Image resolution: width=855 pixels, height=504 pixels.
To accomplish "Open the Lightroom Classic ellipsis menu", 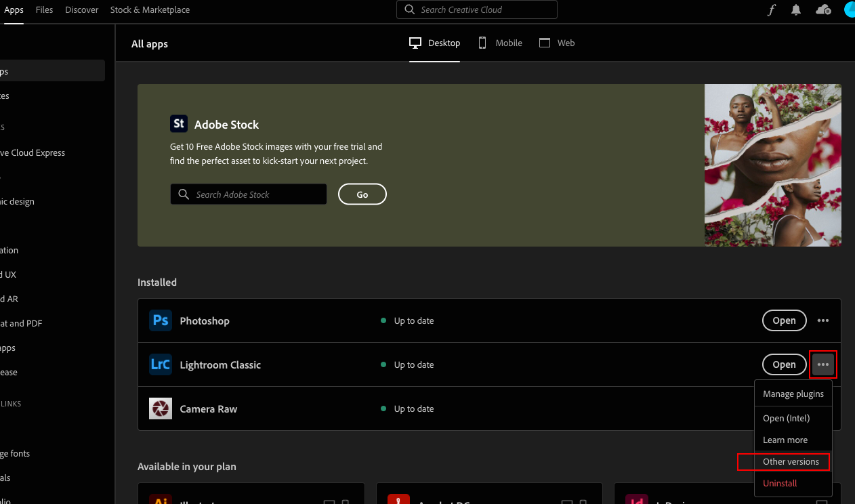I will [823, 364].
